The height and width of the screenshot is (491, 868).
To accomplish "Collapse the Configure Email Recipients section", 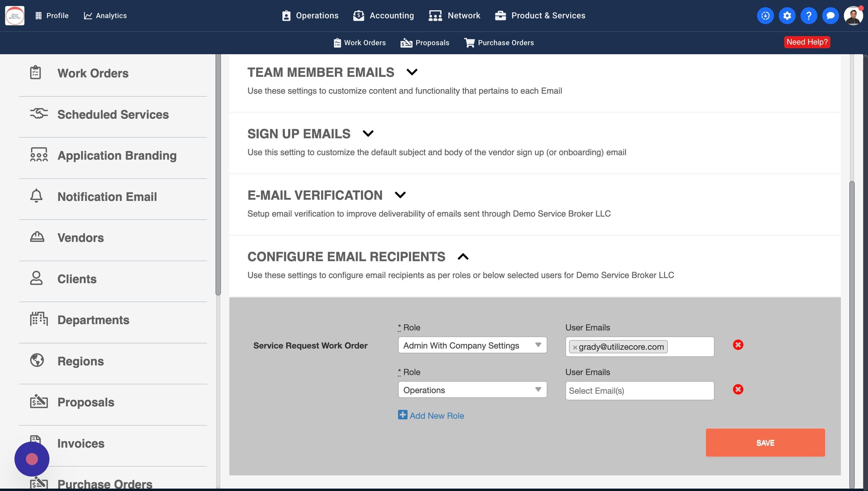I will point(463,257).
